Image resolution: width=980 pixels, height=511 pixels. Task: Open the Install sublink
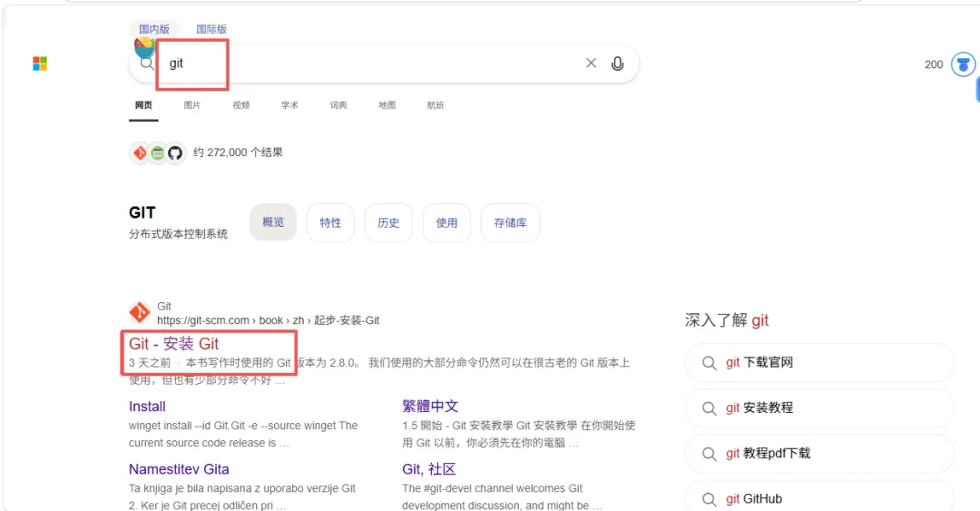[x=147, y=407]
